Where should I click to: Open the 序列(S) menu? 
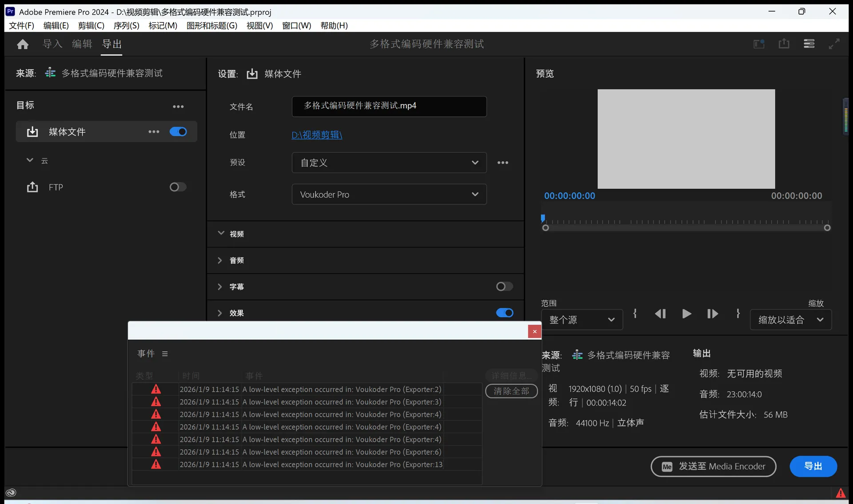(x=126, y=25)
